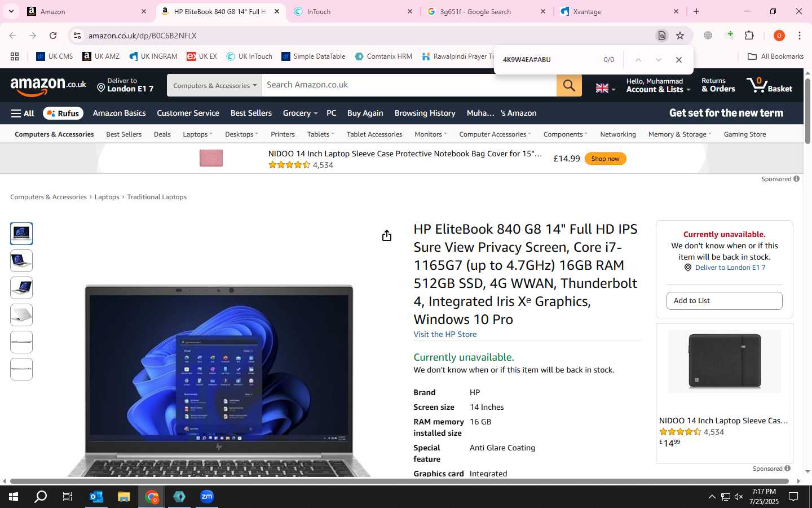The width and height of the screenshot is (812, 508).
Task: Open the Browsing History nav link
Action: (x=425, y=113)
